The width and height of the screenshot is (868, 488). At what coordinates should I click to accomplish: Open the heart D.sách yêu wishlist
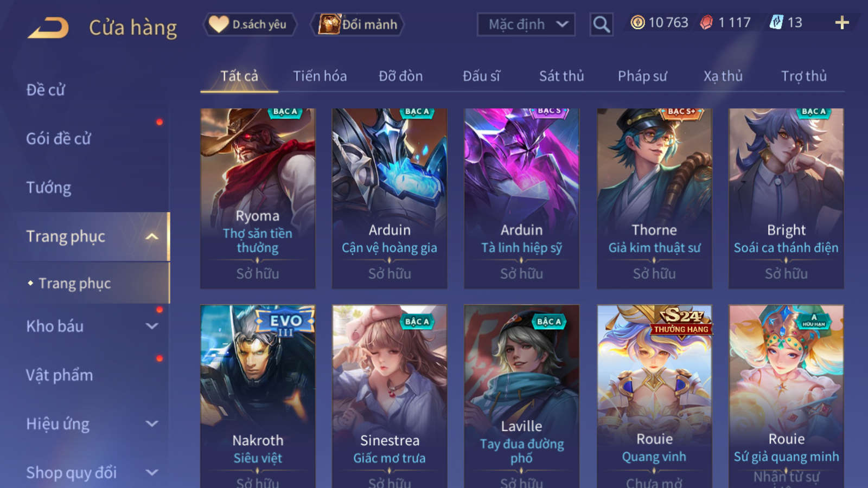(250, 24)
